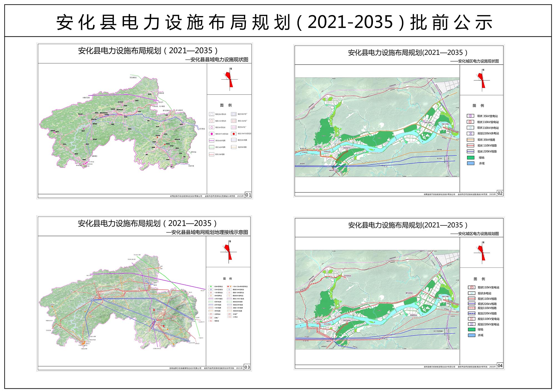This screenshot has height=392, width=555.
Task: Click sheet number 02 box
Action: tap(500, 193)
